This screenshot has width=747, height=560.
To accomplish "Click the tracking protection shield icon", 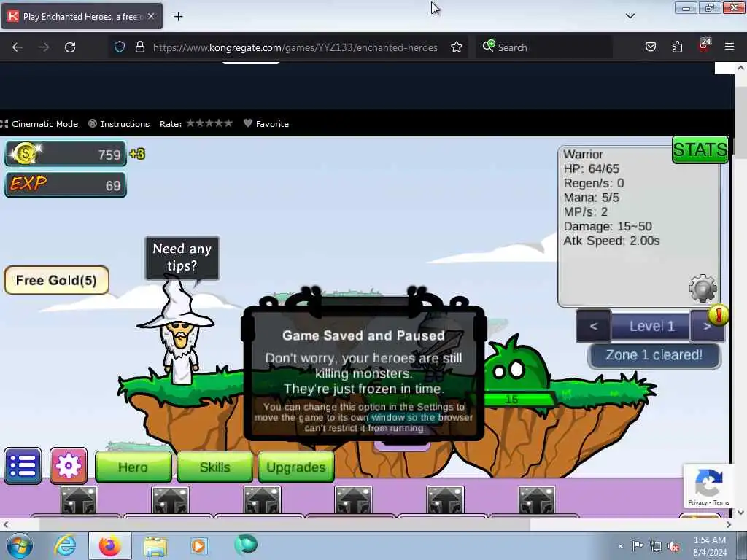I will click(120, 47).
